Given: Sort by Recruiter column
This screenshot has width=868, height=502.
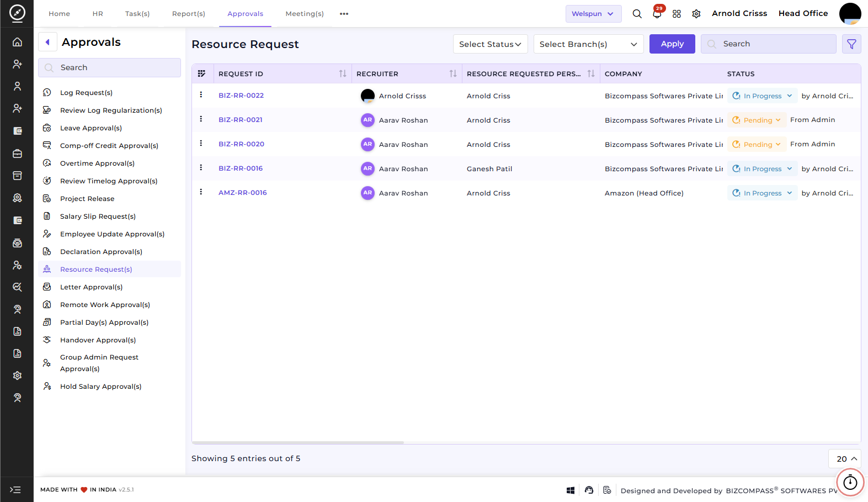Looking at the screenshot, I should [452, 73].
